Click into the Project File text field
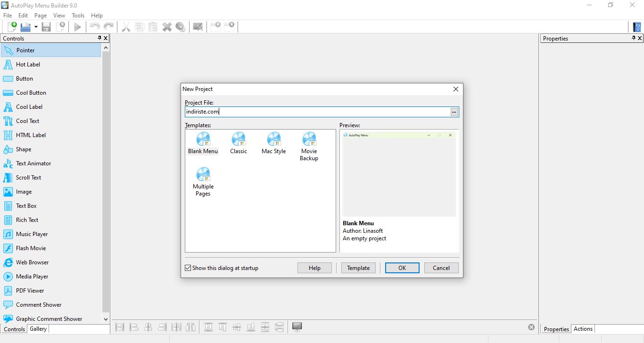 (x=318, y=112)
